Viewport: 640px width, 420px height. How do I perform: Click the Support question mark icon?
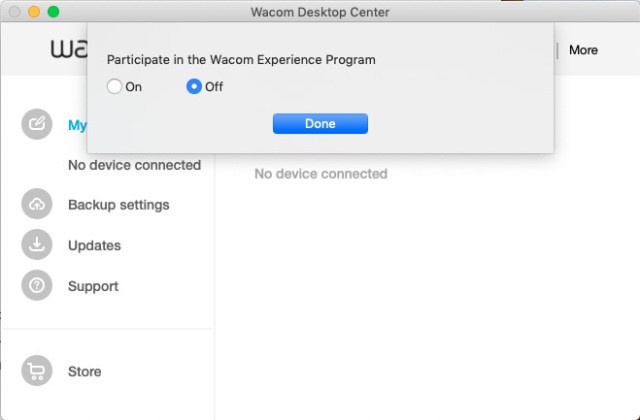[x=37, y=285]
